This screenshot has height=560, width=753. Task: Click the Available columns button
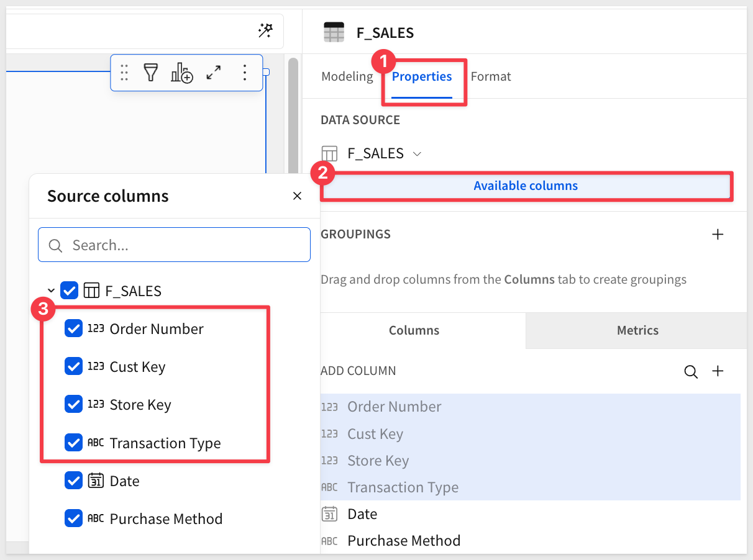[x=526, y=186]
